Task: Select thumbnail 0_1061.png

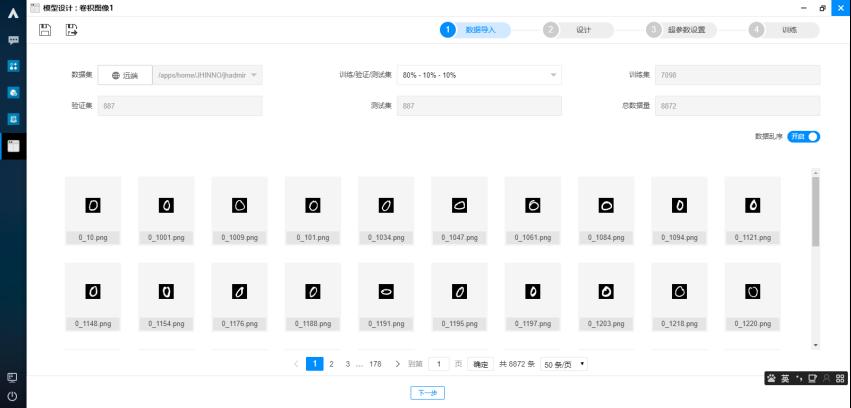Action: pos(532,211)
